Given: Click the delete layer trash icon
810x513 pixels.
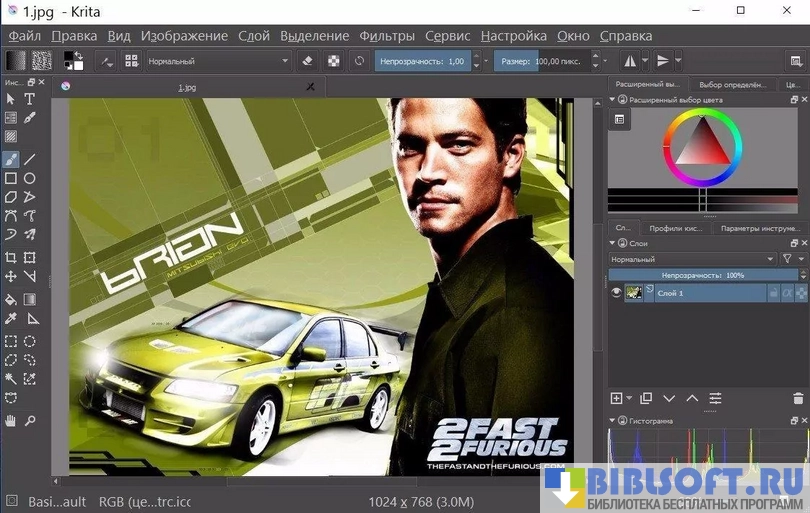Looking at the screenshot, I should tap(797, 398).
